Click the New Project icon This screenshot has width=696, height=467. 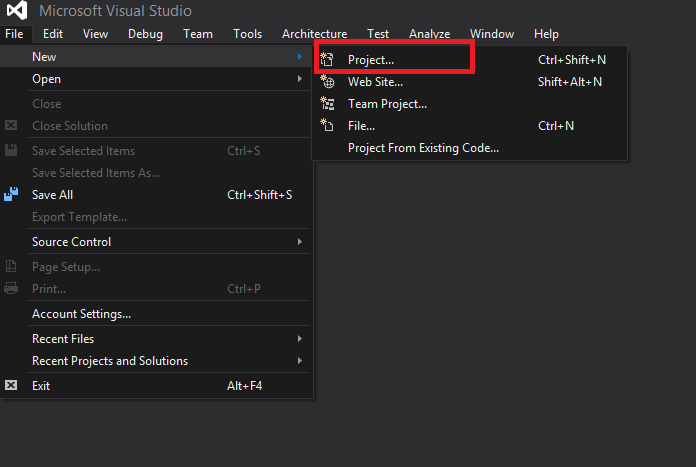click(x=327, y=59)
